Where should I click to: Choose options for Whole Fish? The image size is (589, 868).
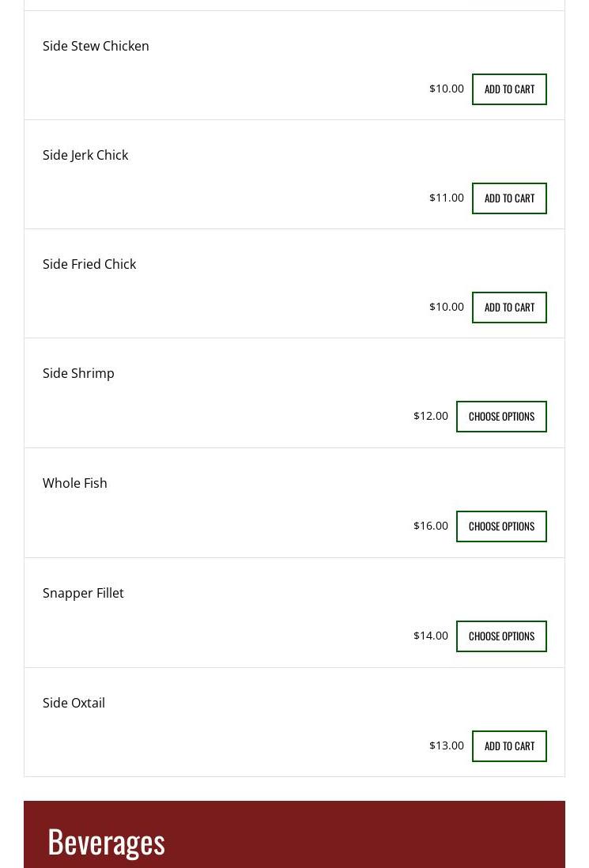(x=501, y=526)
